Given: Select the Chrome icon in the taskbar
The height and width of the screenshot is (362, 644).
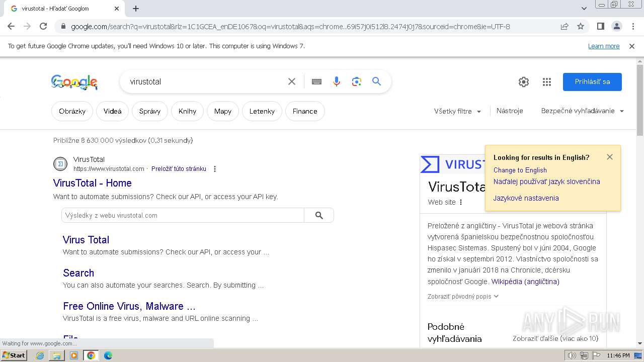Looking at the screenshot, I should (x=91, y=355).
